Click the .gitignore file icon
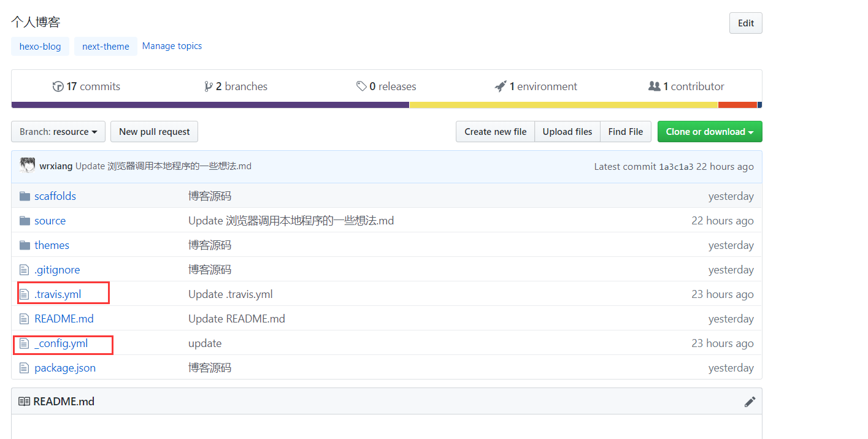This screenshot has height=439, width=868. tap(25, 270)
